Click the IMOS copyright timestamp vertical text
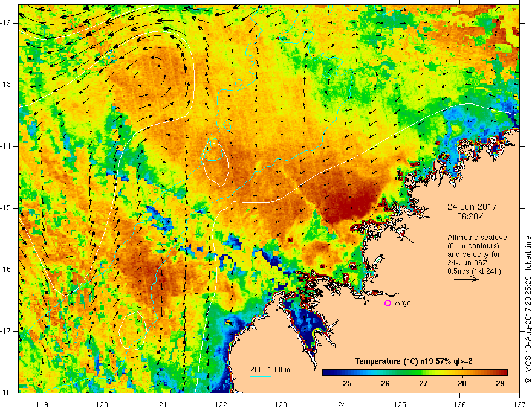532x411 pixels. (528, 309)
